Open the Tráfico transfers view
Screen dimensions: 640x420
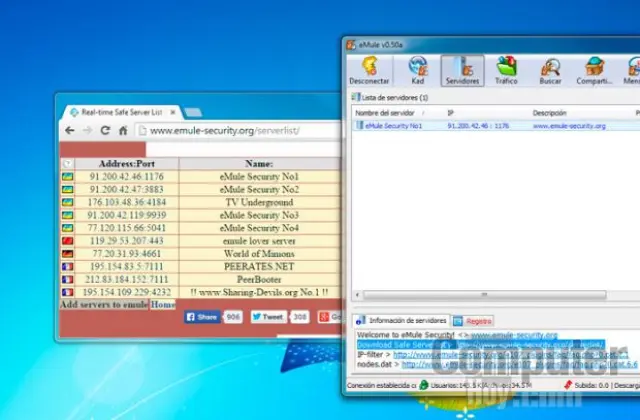[506, 70]
